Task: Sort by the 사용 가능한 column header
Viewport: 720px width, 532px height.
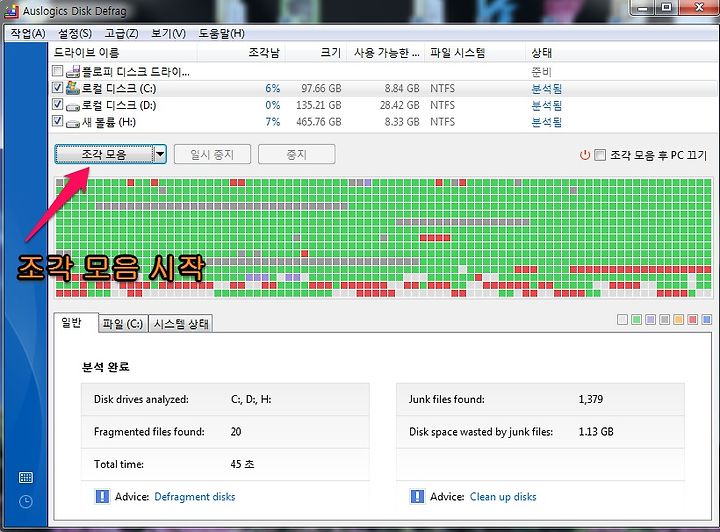Action: tap(386, 53)
